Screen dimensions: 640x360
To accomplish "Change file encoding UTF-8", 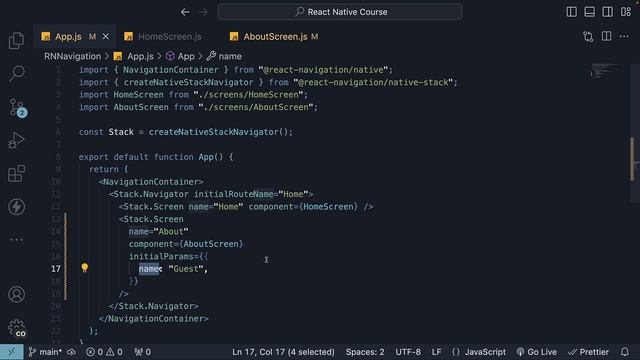I will click(408, 352).
